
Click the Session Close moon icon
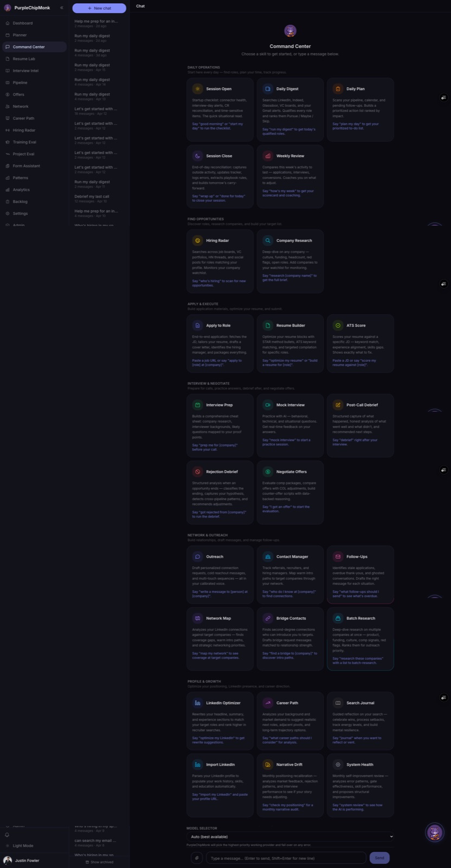198,156
